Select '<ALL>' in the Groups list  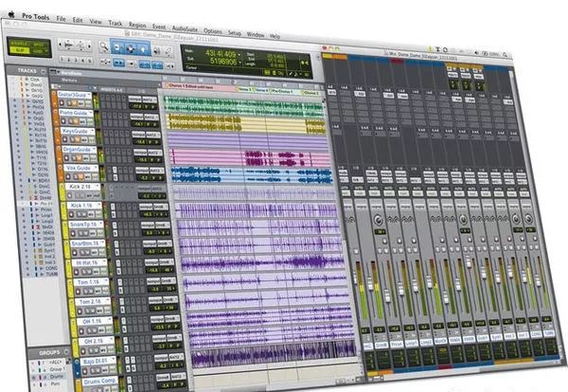click(x=56, y=362)
